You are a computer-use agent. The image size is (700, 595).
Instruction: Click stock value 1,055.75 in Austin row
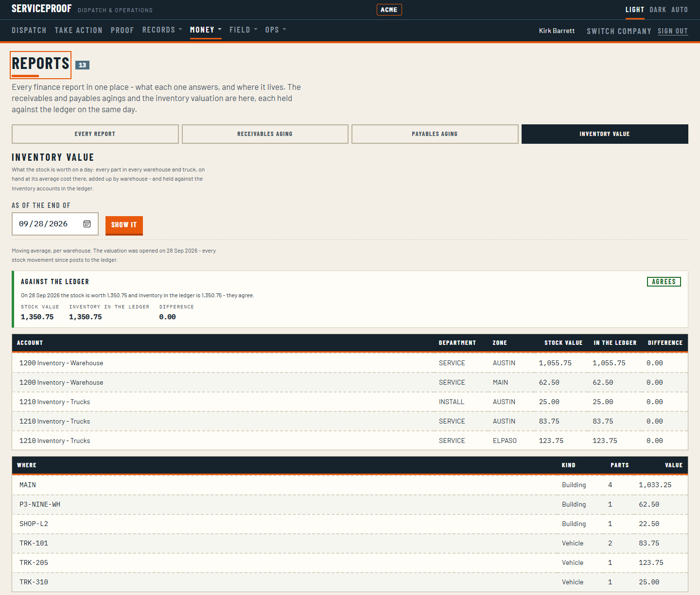[555, 363]
